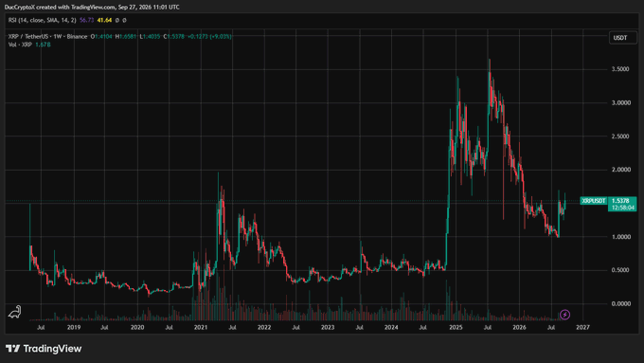Image resolution: width=644 pixels, height=363 pixels.
Task: Click the low price value L1.4035
Action: [150, 36]
